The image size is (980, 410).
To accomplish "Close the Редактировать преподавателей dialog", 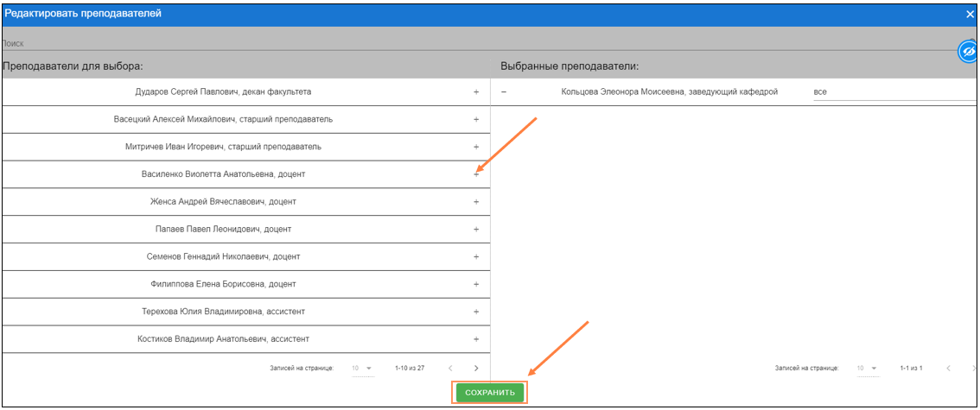I will [970, 14].
